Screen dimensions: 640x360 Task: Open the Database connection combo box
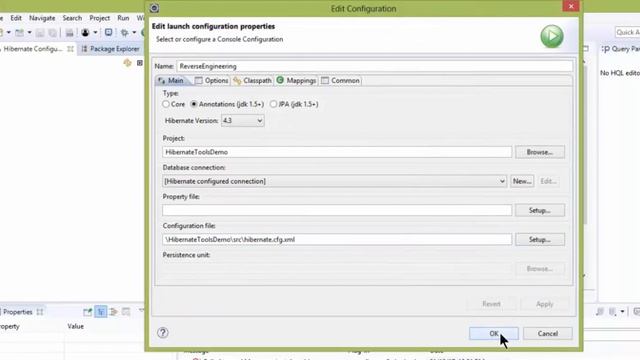pyautogui.click(x=335, y=181)
